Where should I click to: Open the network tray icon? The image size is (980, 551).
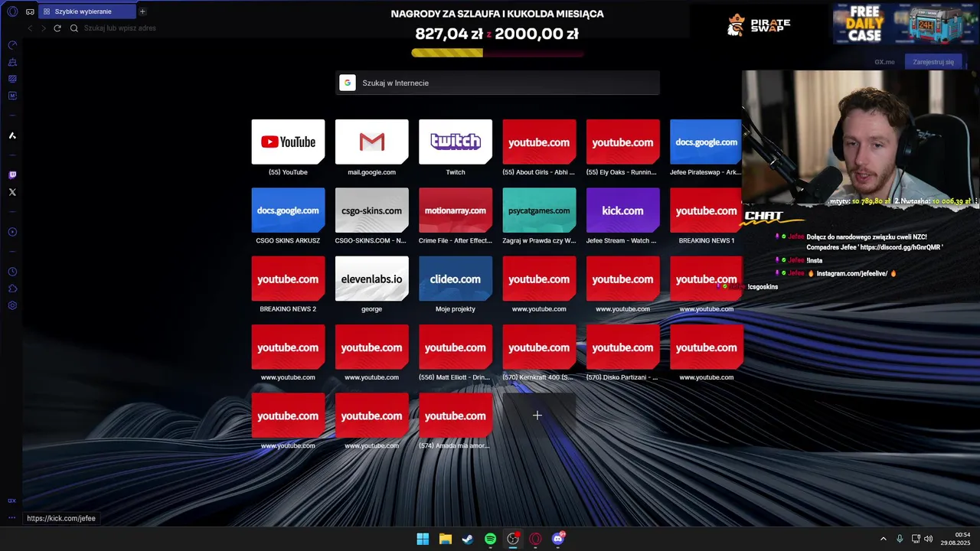pyautogui.click(x=916, y=539)
